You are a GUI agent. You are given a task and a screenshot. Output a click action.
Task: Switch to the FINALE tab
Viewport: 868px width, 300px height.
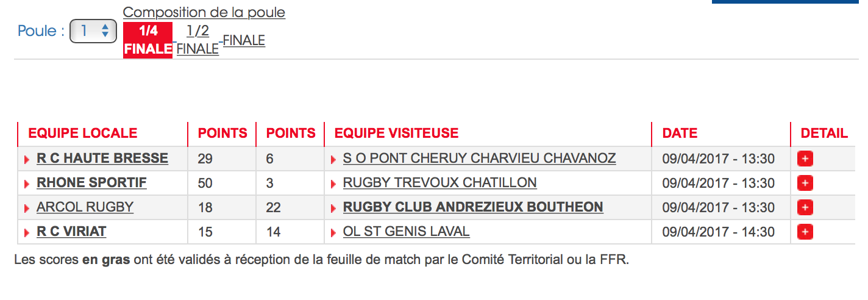tap(244, 40)
